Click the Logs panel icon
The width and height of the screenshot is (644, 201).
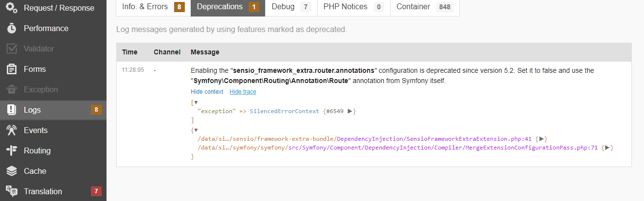pos(12,110)
